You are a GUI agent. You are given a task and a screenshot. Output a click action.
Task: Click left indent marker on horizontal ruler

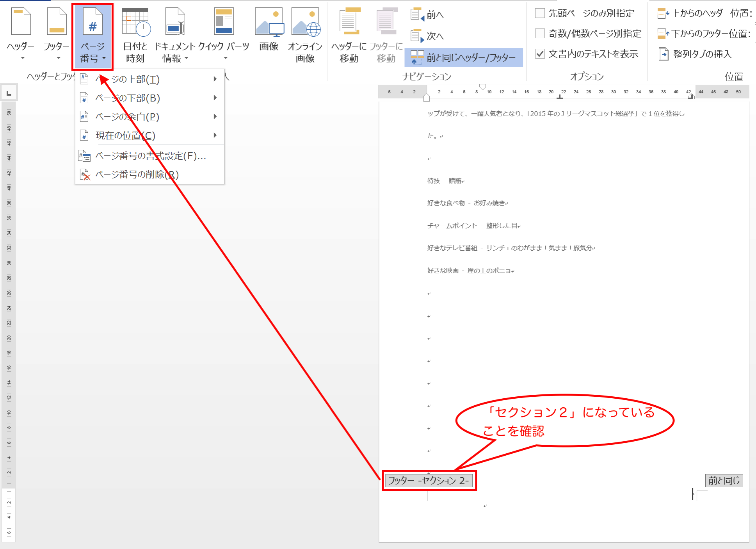coord(427,97)
